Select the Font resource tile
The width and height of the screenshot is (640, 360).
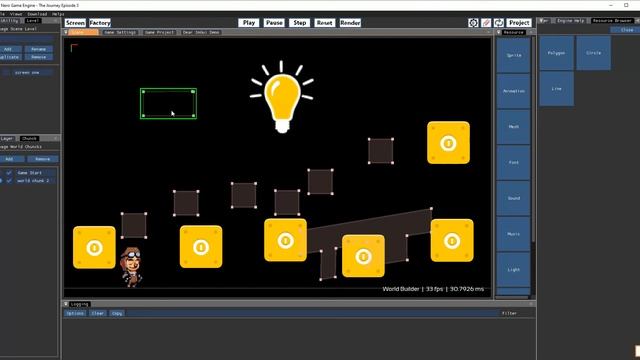[513, 162]
